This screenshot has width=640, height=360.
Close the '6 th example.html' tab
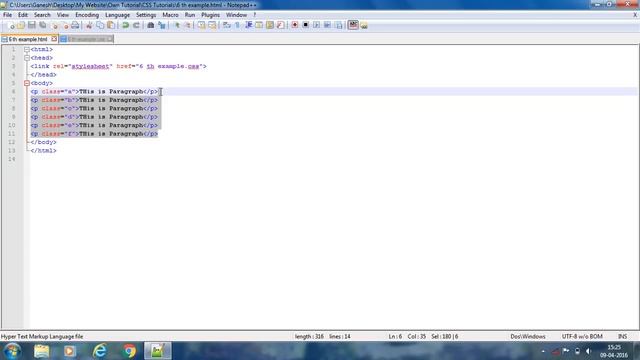coord(54,39)
